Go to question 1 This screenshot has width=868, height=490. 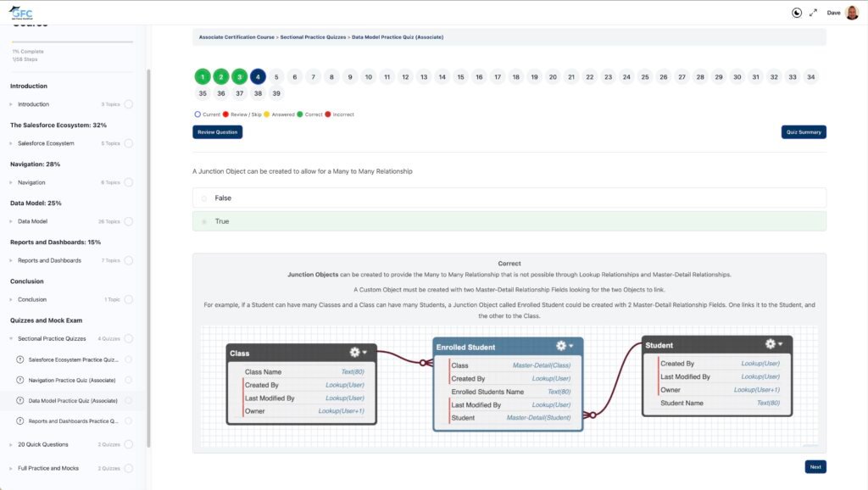pos(203,77)
